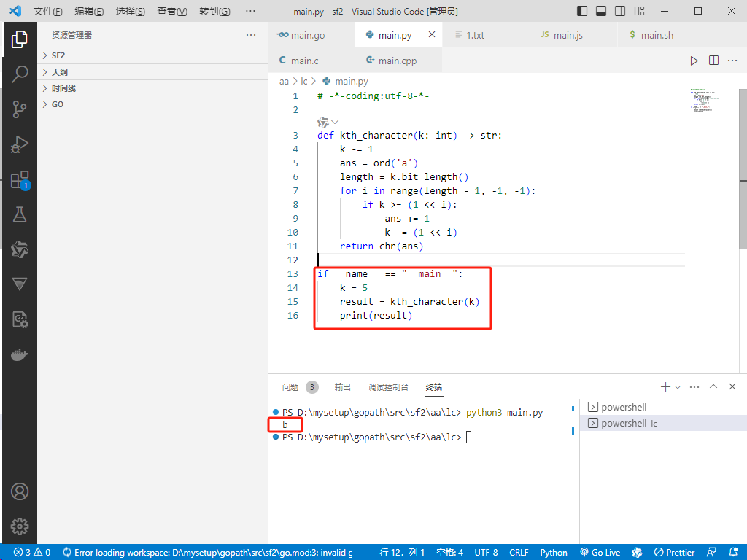Open the Accounts icon

tap(20, 491)
